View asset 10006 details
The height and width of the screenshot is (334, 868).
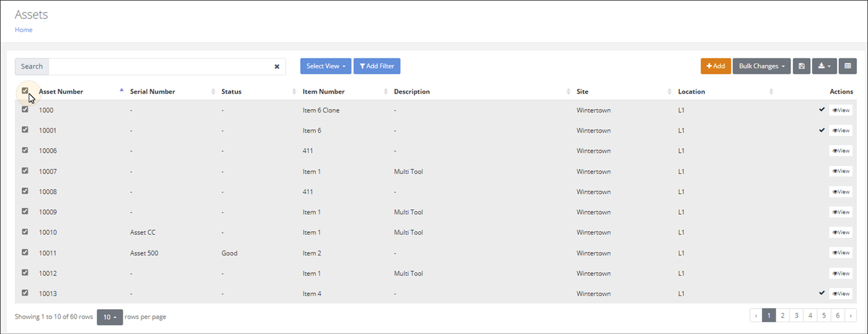tap(841, 151)
